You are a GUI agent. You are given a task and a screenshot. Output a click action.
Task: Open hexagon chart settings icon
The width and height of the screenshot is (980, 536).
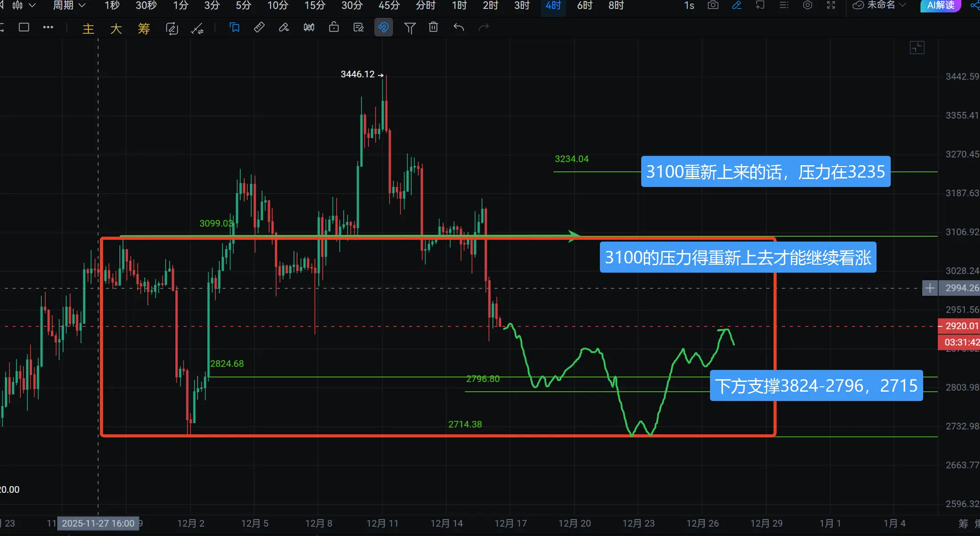[808, 5]
